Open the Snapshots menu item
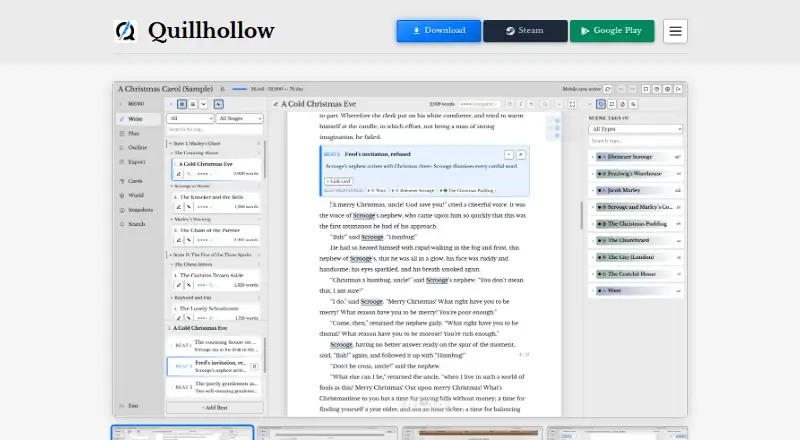The width and height of the screenshot is (800, 440). 136,210
